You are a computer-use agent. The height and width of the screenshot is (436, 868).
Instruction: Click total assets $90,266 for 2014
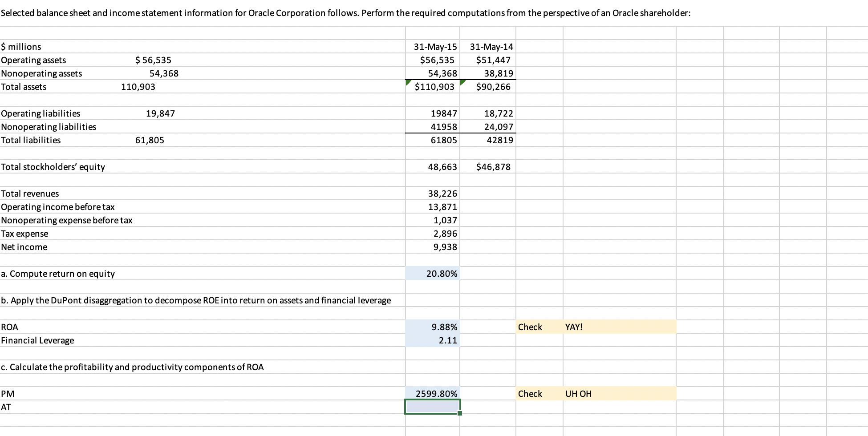[493, 86]
